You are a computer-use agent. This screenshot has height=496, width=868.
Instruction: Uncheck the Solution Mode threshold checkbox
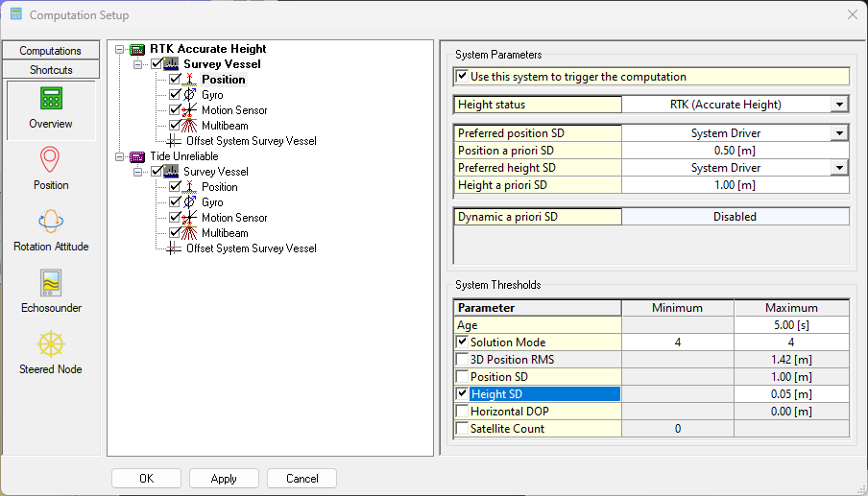click(x=463, y=342)
